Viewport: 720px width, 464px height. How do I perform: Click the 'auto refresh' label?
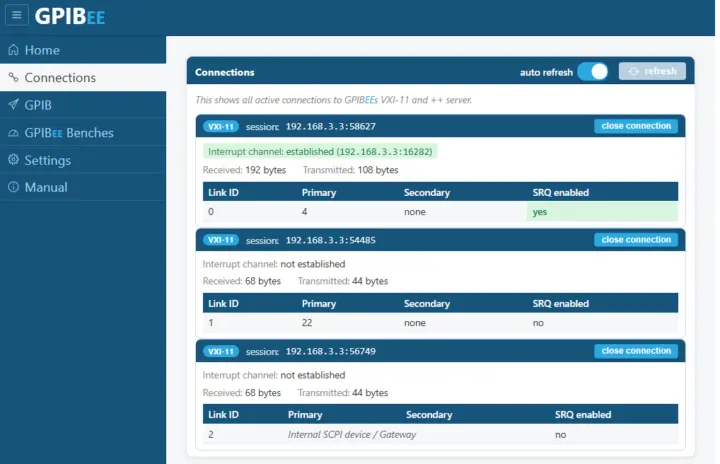546,72
